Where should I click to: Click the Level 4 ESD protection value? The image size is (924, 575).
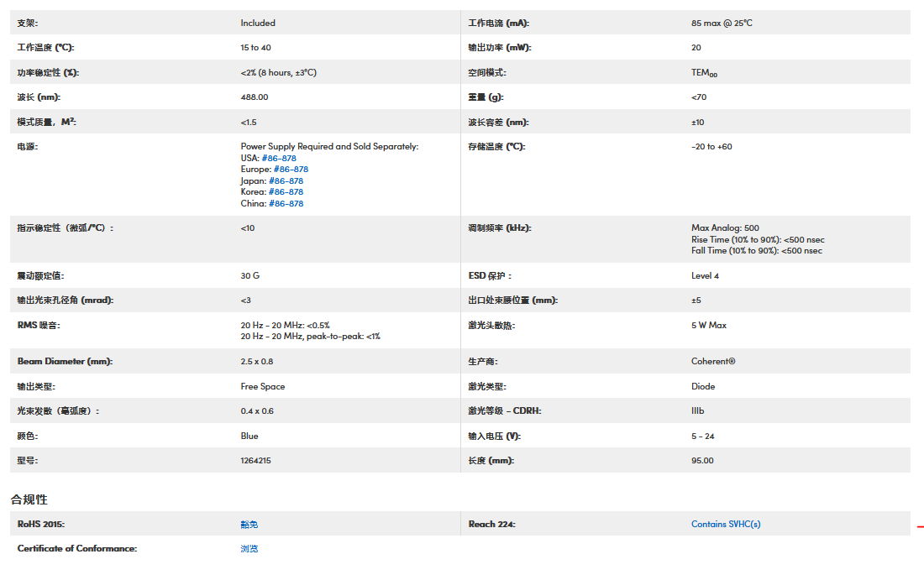point(705,275)
